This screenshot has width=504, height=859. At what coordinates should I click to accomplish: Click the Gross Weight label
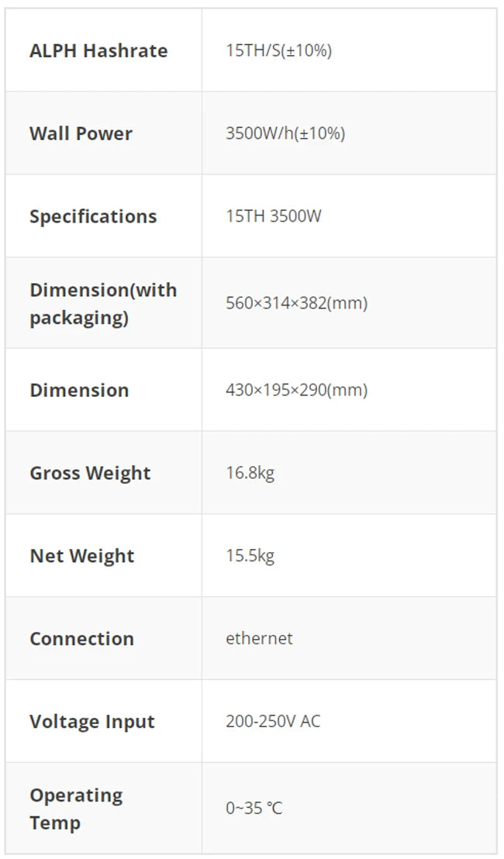click(x=90, y=473)
